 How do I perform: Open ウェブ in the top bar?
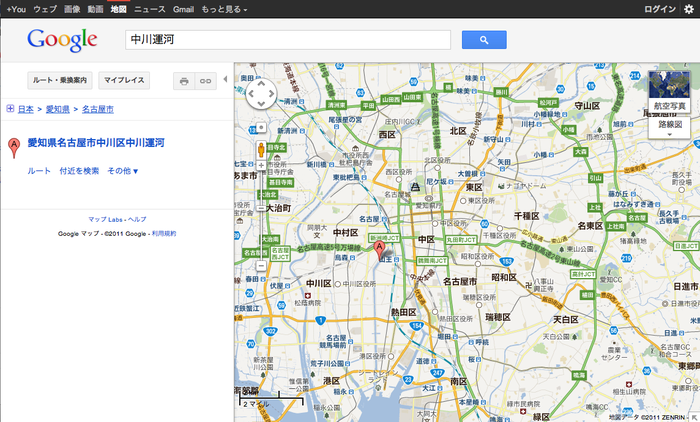tap(45, 9)
